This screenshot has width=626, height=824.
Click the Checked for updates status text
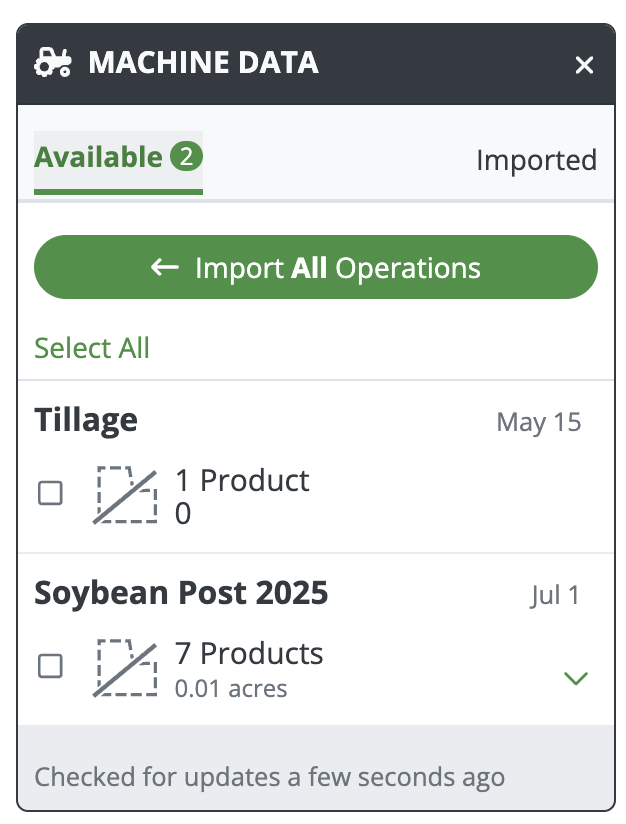[x=270, y=776]
